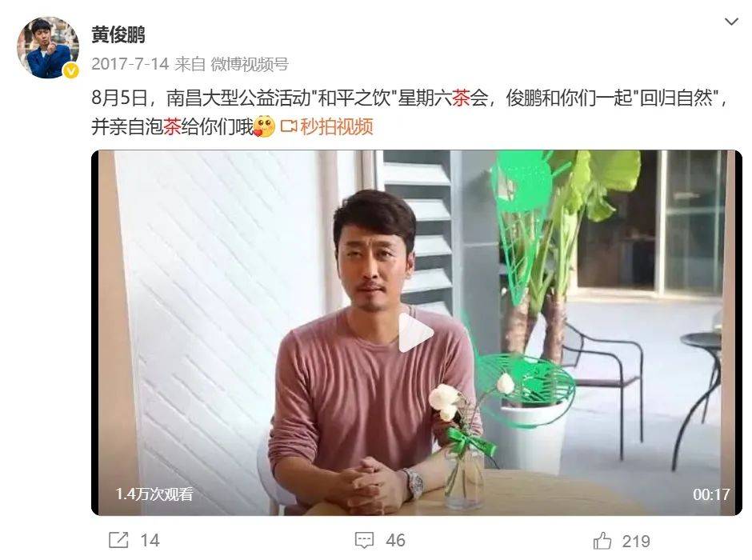Click the comment count 46
The width and height of the screenshot is (752, 560).
[x=396, y=540]
